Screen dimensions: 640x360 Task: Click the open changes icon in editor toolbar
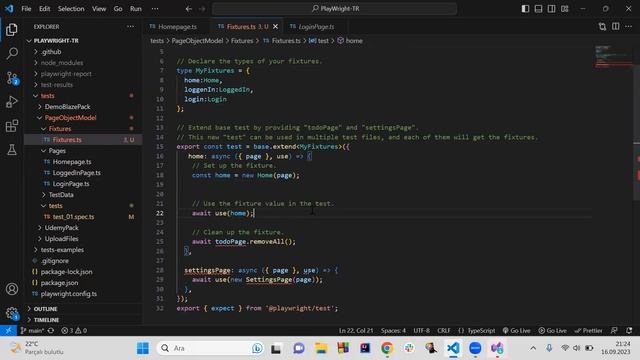pos(602,27)
